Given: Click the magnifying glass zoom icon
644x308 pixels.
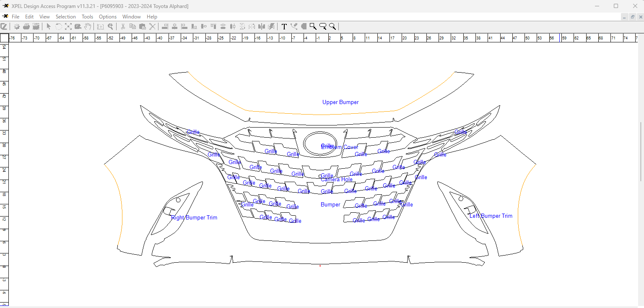Looking at the screenshot, I should tap(332, 26).
